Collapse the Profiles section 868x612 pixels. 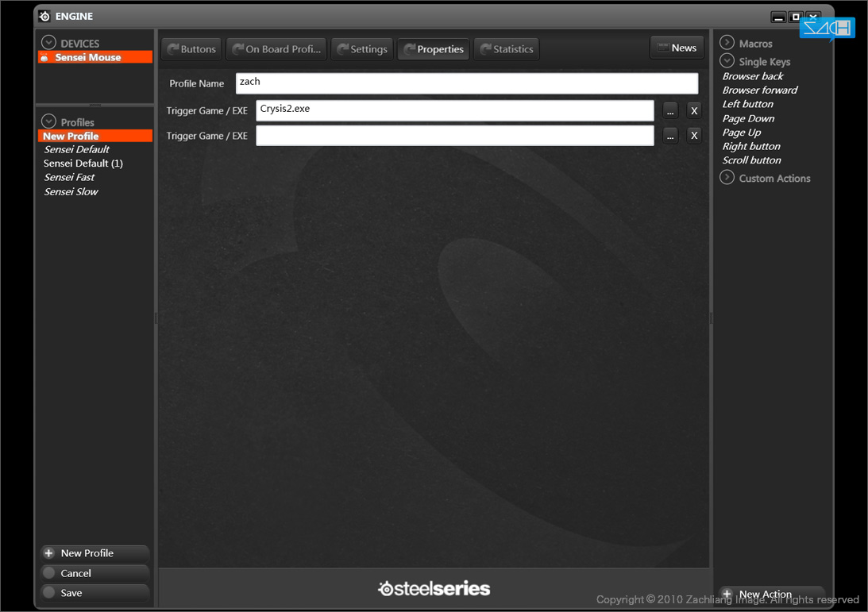pos(48,121)
